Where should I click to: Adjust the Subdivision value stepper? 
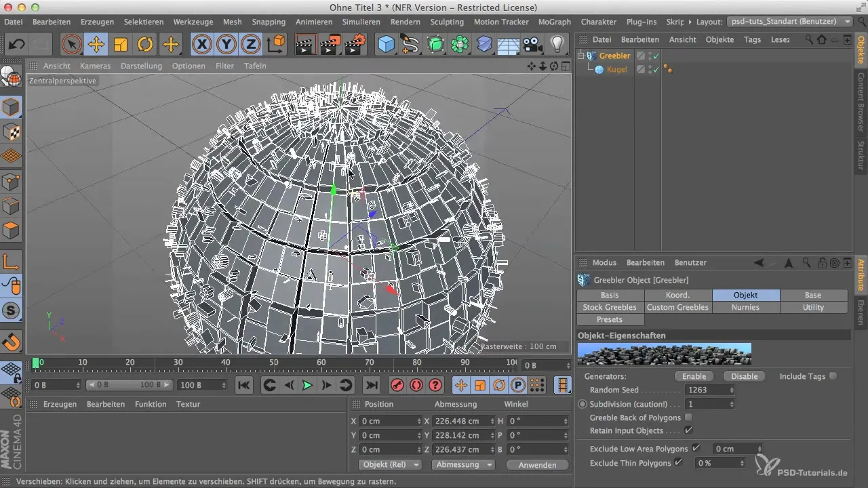tap(731, 404)
